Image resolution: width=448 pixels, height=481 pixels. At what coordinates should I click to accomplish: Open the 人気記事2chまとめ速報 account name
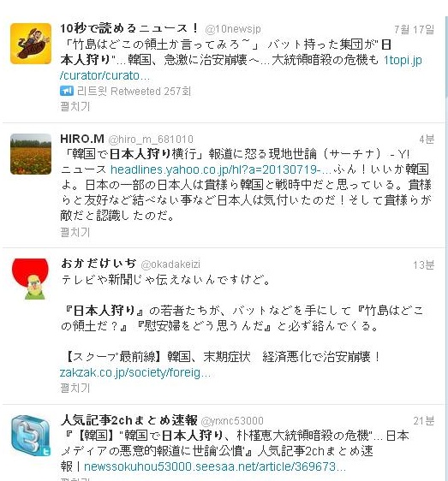[129, 420]
